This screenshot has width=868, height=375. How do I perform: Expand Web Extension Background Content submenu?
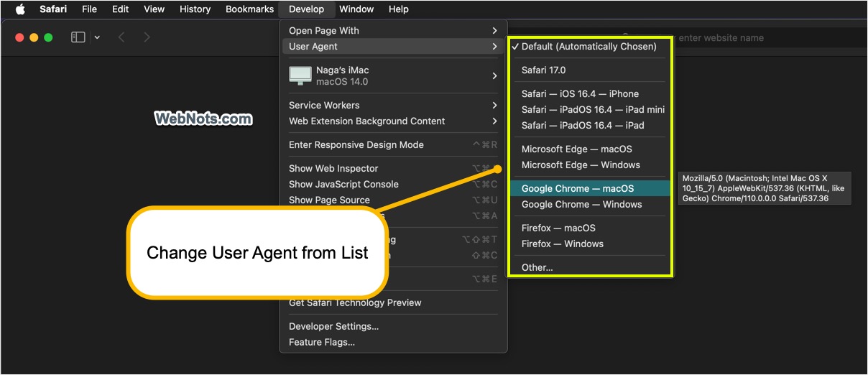[393, 121]
